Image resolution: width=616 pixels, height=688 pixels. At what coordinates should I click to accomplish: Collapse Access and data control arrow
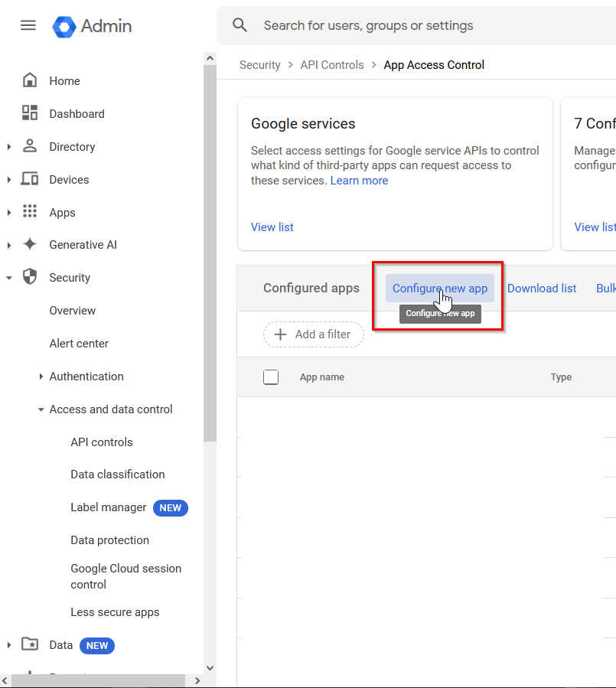click(x=41, y=409)
